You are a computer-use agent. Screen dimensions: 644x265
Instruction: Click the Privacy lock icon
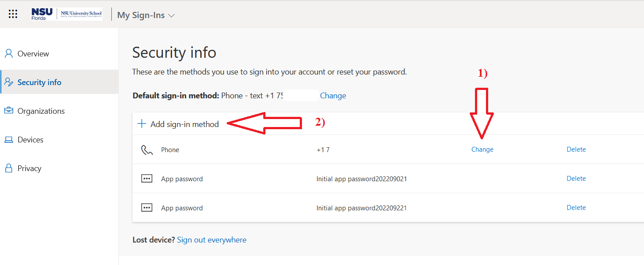tap(8, 168)
